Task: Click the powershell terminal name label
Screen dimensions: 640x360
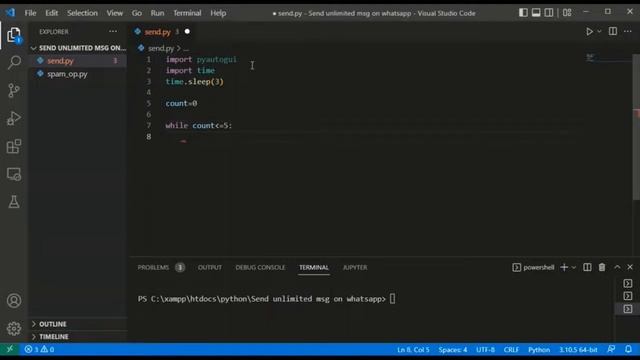Action: [x=538, y=267]
